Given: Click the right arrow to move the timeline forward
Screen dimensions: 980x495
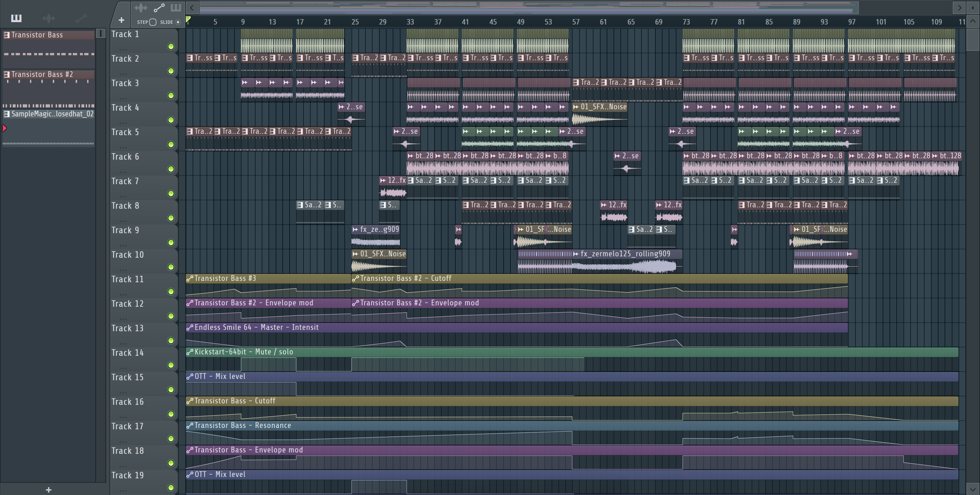Looking at the screenshot, I should click(959, 7).
